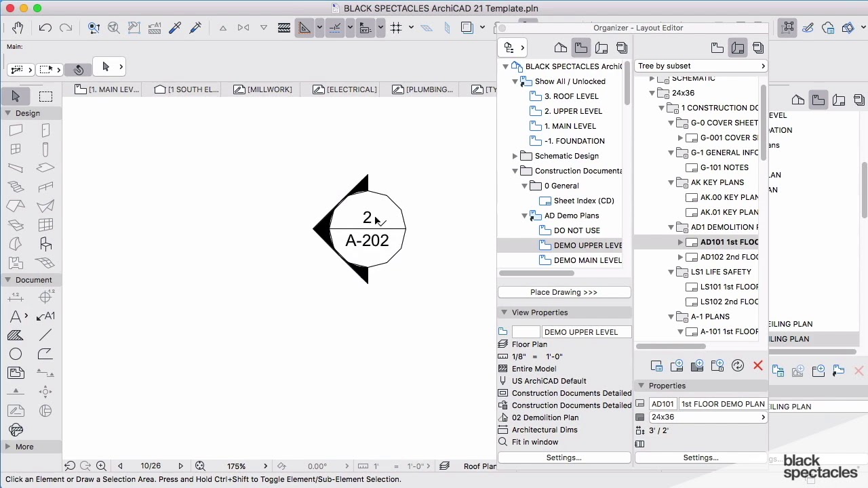Collapse the Design toolbox section

[x=7, y=113]
